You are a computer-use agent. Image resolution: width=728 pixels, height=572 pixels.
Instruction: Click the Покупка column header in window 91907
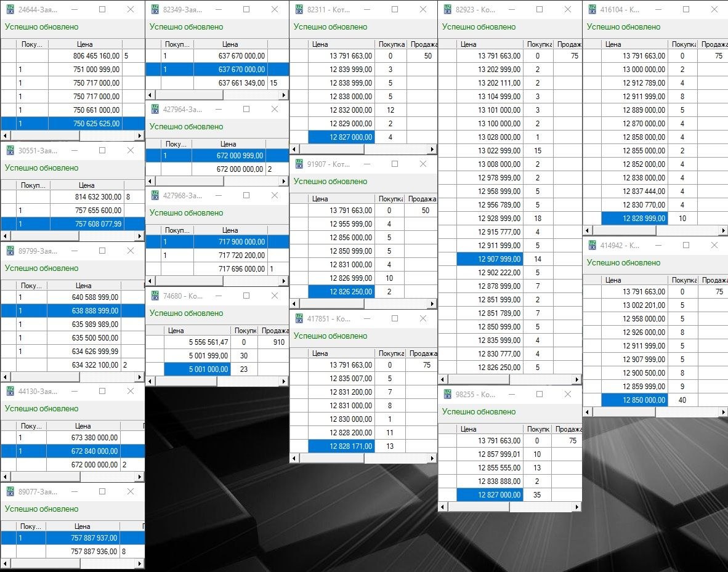(390, 199)
